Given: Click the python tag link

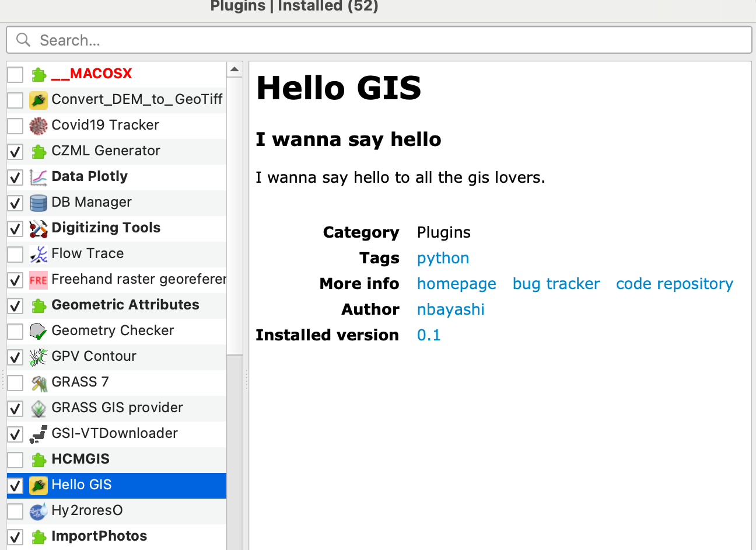Looking at the screenshot, I should click(x=443, y=257).
